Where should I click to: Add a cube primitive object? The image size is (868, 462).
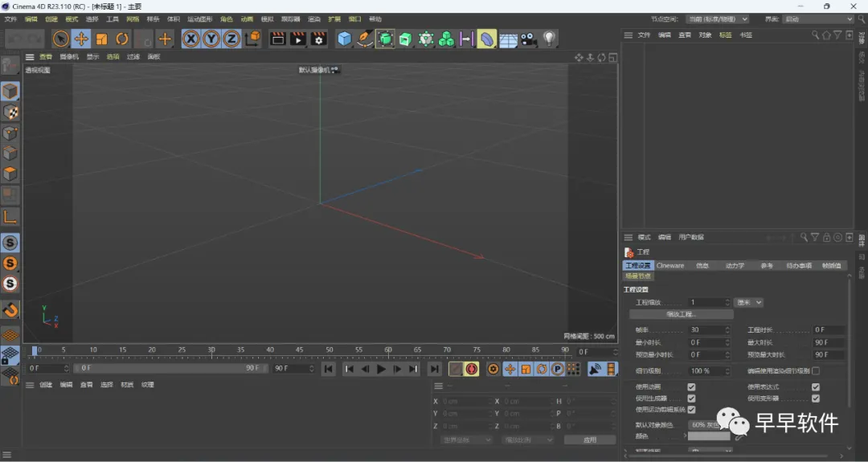coord(345,39)
